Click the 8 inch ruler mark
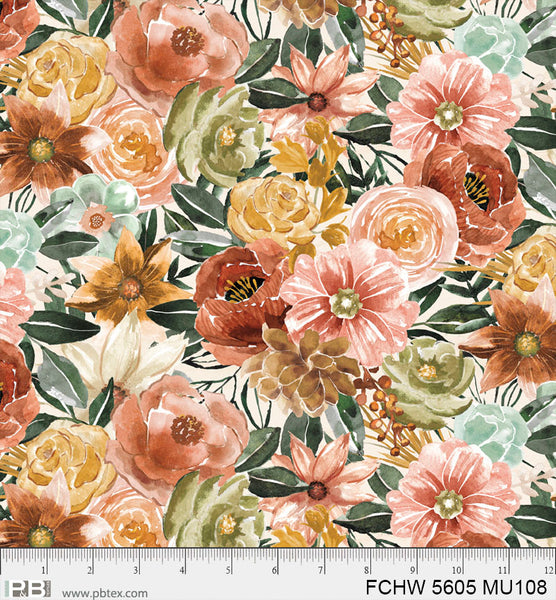 pos(367,571)
